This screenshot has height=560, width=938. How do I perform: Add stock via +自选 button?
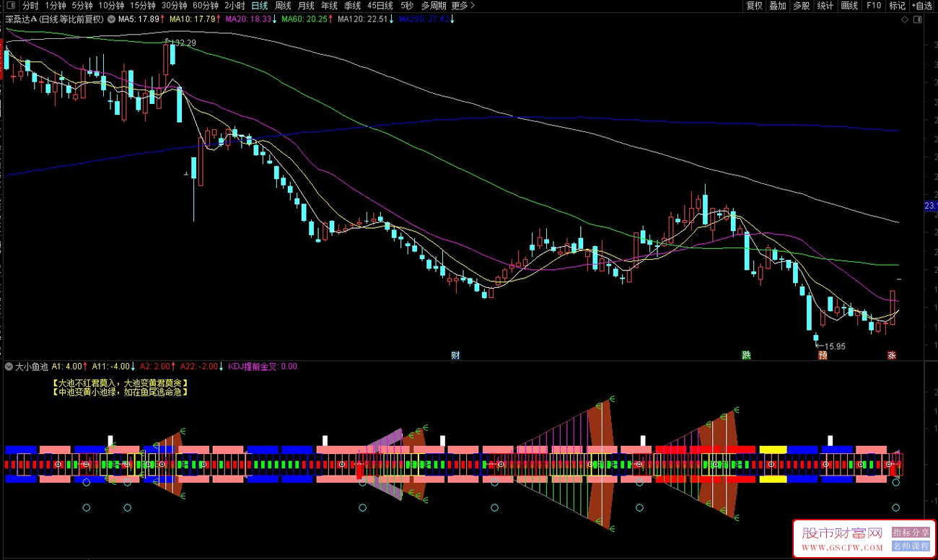click(x=923, y=6)
